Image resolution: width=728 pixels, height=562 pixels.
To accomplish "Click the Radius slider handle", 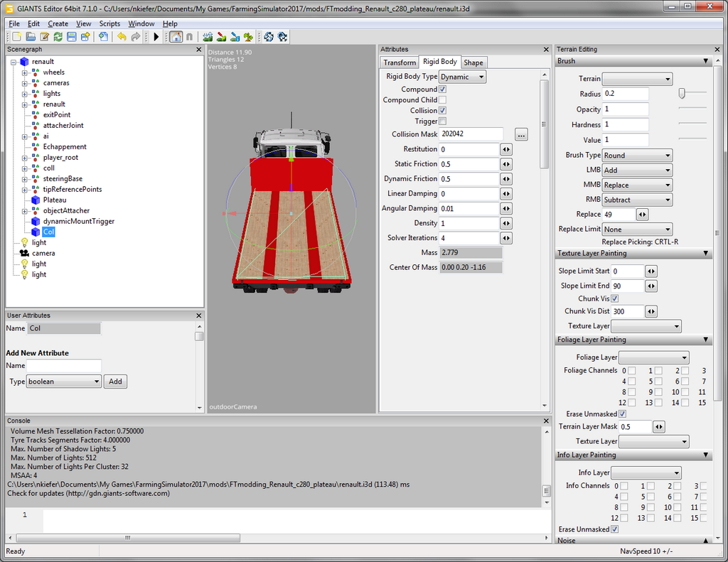I will pyautogui.click(x=682, y=93).
